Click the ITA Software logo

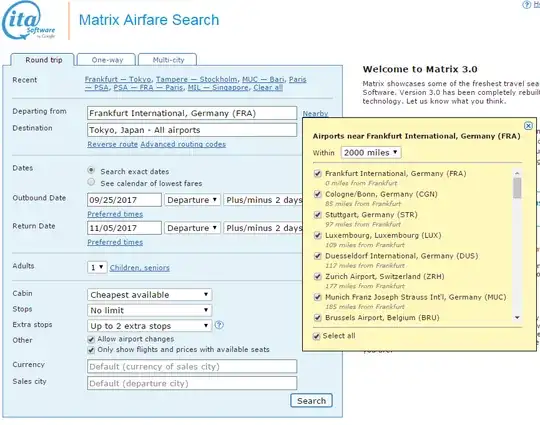(x=29, y=21)
